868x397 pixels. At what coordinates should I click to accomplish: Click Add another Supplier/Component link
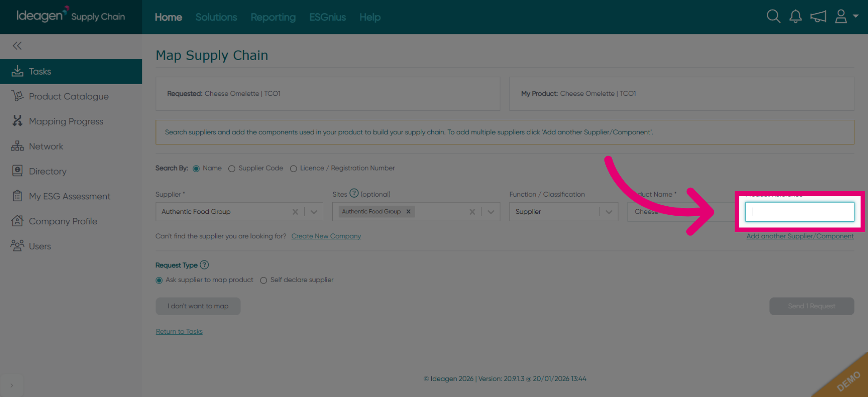tap(800, 236)
